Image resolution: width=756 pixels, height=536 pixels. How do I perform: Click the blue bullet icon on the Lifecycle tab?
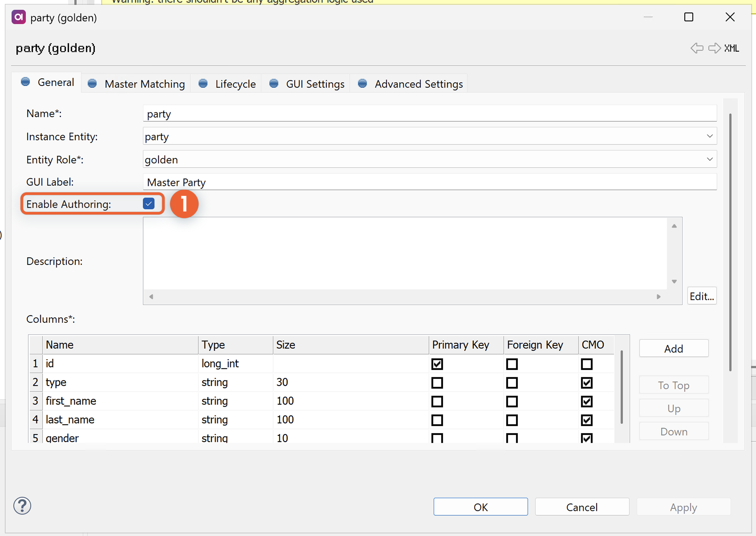click(203, 83)
